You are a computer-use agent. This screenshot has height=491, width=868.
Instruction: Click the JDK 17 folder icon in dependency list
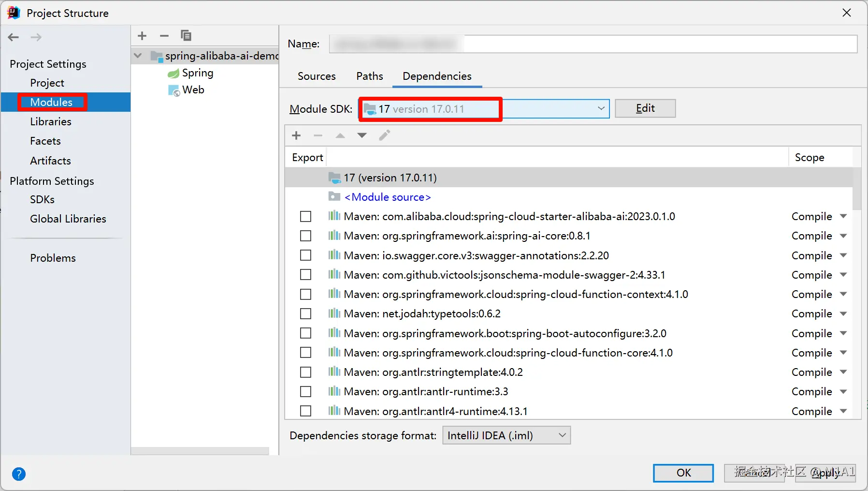(x=334, y=178)
